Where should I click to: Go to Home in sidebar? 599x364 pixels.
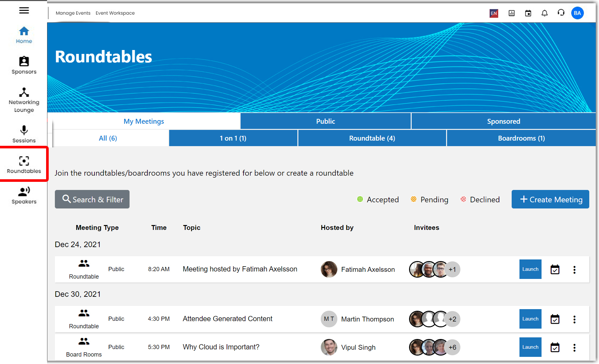[x=24, y=35]
